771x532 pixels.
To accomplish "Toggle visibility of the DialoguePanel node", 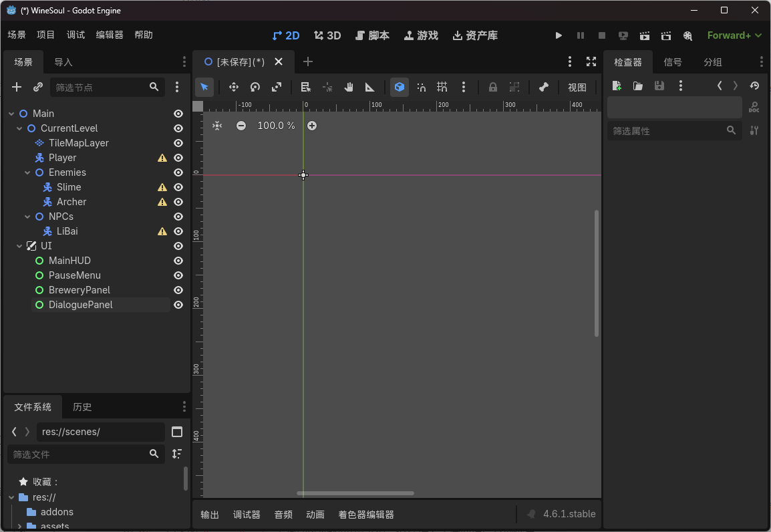I will tap(178, 305).
